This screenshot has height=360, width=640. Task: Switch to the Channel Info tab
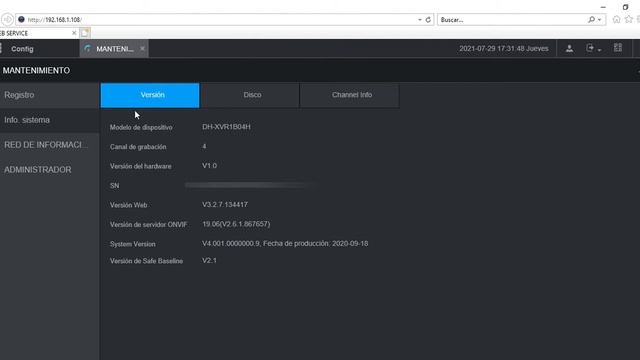(x=349, y=95)
